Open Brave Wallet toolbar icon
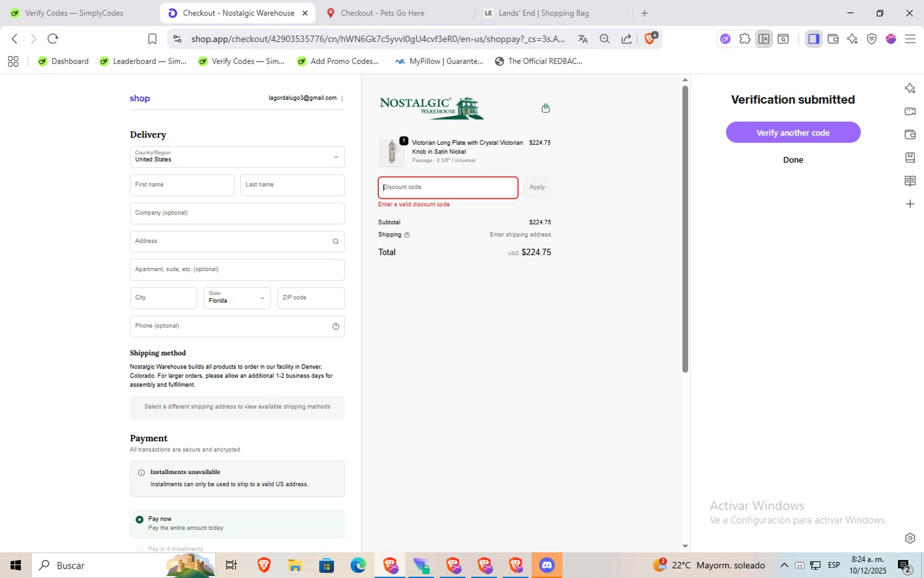 833,39
